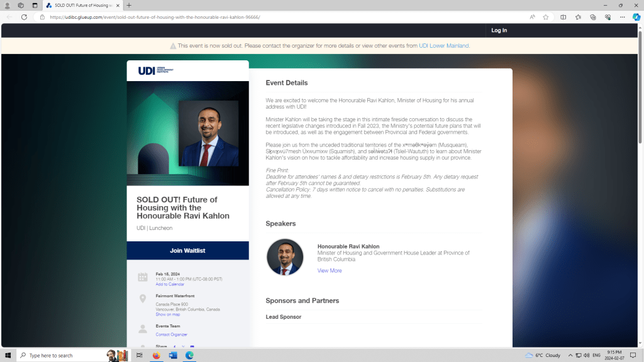Launch the Copilot sidebar icon
The height and width of the screenshot is (362, 644).
pyautogui.click(x=636, y=17)
